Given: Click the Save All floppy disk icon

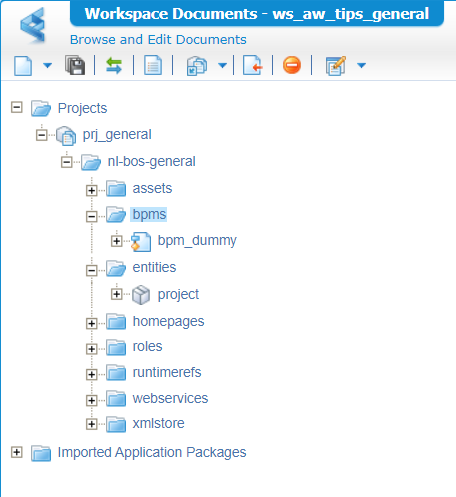Looking at the screenshot, I should point(75,65).
